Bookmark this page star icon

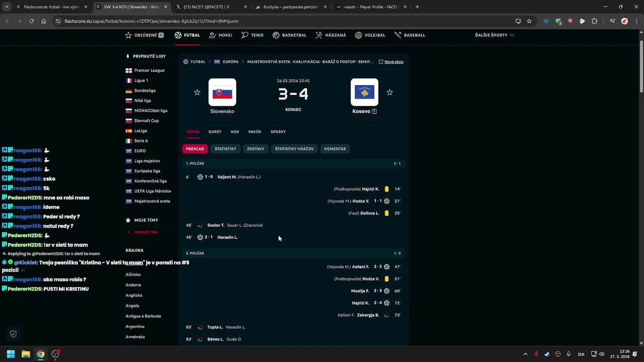tap(529, 21)
